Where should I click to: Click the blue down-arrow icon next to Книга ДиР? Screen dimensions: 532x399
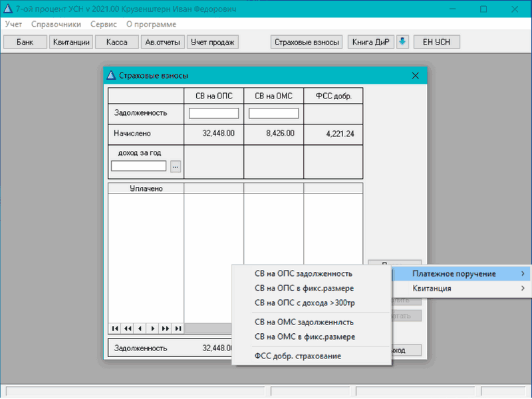(x=402, y=42)
